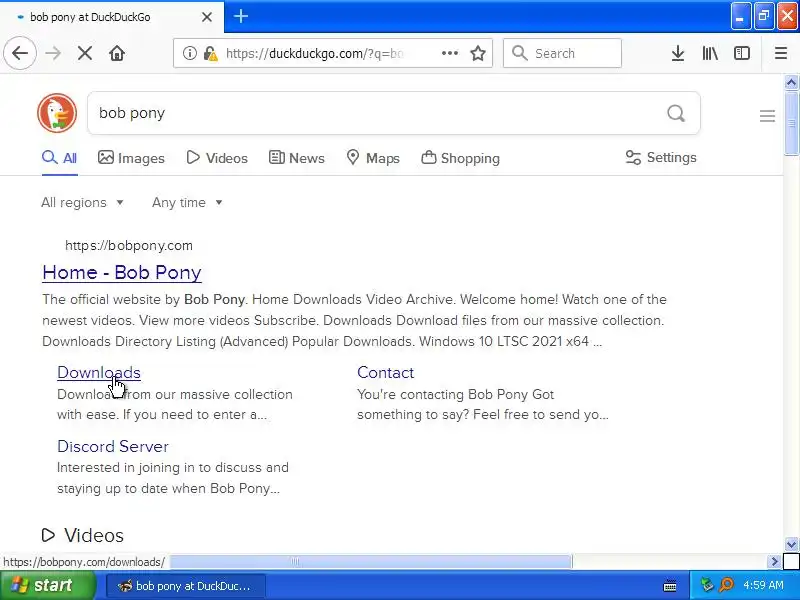
Task: Open the Firefox home page icon
Action: pyautogui.click(x=117, y=53)
